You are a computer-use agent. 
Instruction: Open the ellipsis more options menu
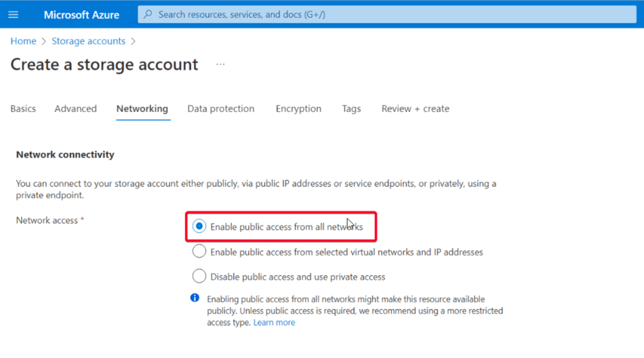point(221,65)
